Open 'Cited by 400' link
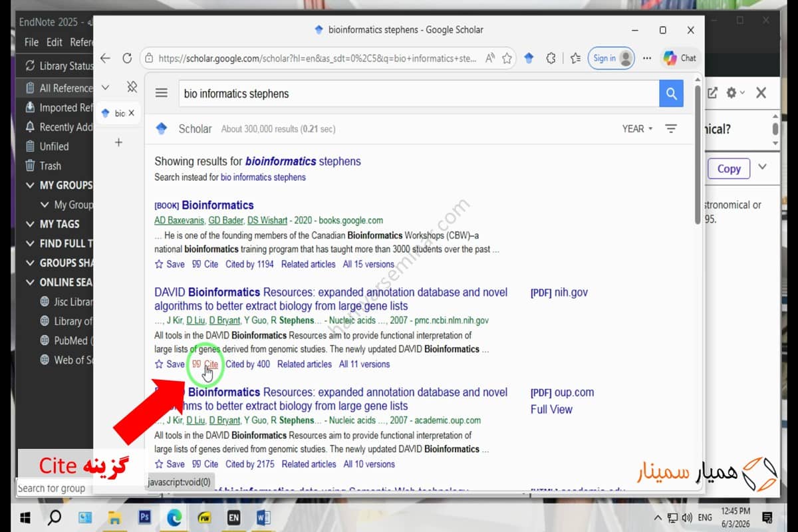This screenshot has height=532, width=798. tap(247, 364)
